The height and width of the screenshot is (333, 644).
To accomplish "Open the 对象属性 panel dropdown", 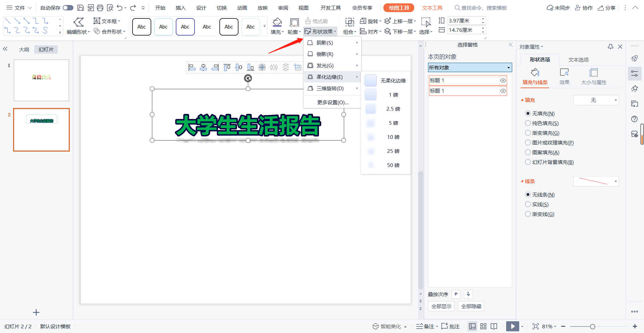I will point(531,47).
